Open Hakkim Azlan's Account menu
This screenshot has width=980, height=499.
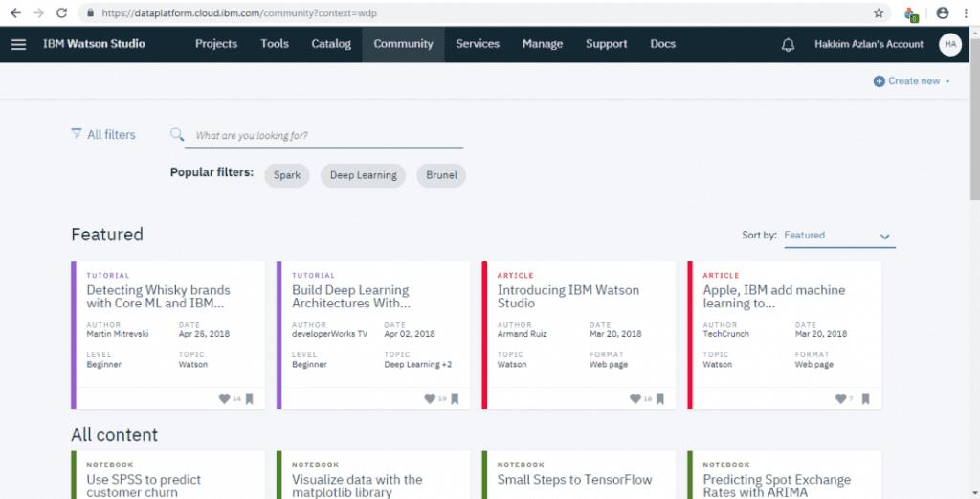[x=869, y=44]
